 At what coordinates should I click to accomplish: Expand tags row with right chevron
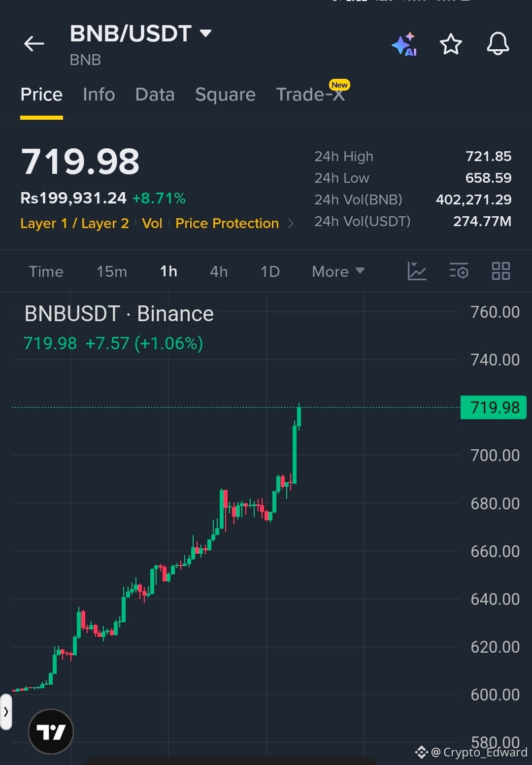pyautogui.click(x=291, y=224)
